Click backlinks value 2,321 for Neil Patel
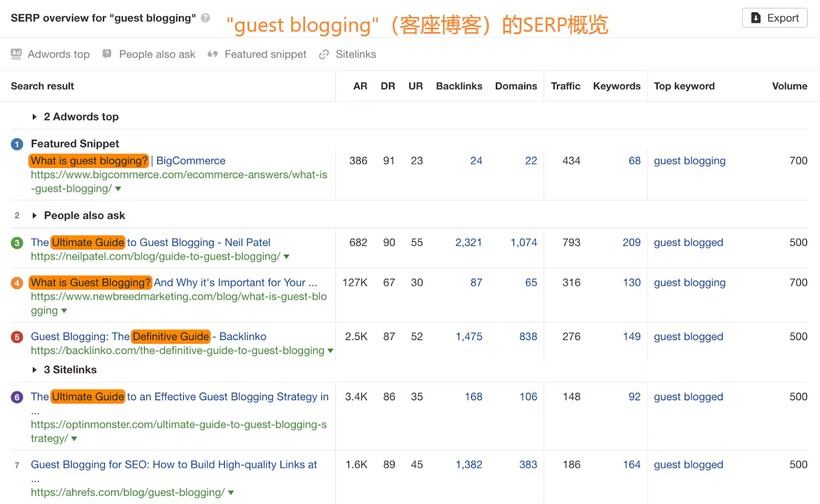This screenshot has height=504, width=820. 468,242
